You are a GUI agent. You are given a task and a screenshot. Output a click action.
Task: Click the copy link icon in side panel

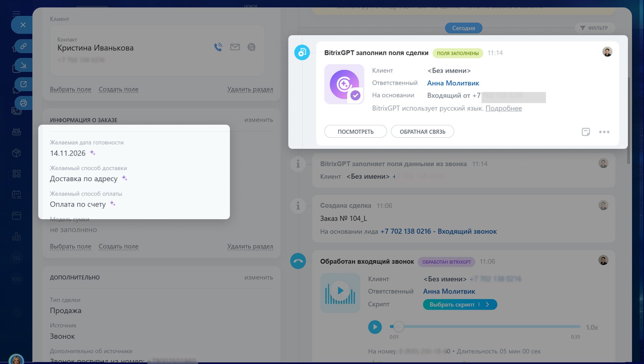coord(23,46)
